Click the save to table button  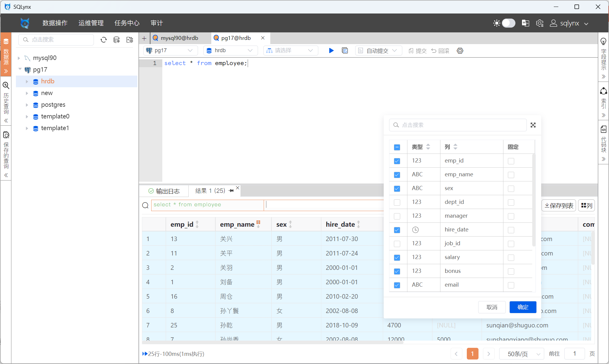[x=559, y=205]
